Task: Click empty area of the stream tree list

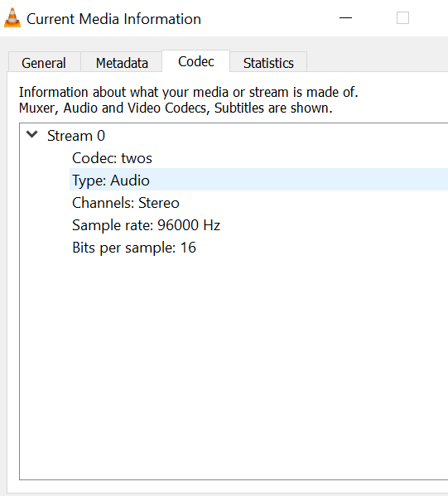Action: pos(234,367)
